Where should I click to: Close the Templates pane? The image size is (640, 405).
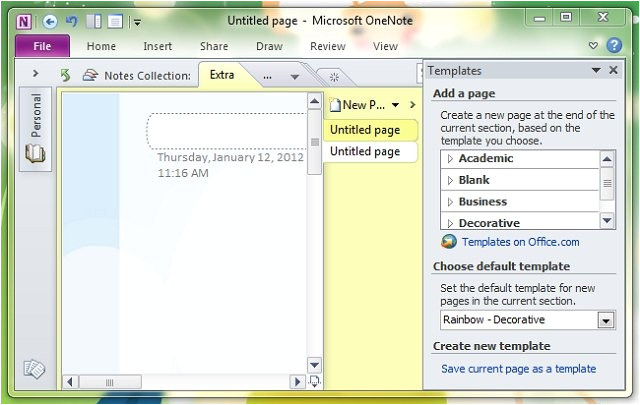[x=613, y=70]
